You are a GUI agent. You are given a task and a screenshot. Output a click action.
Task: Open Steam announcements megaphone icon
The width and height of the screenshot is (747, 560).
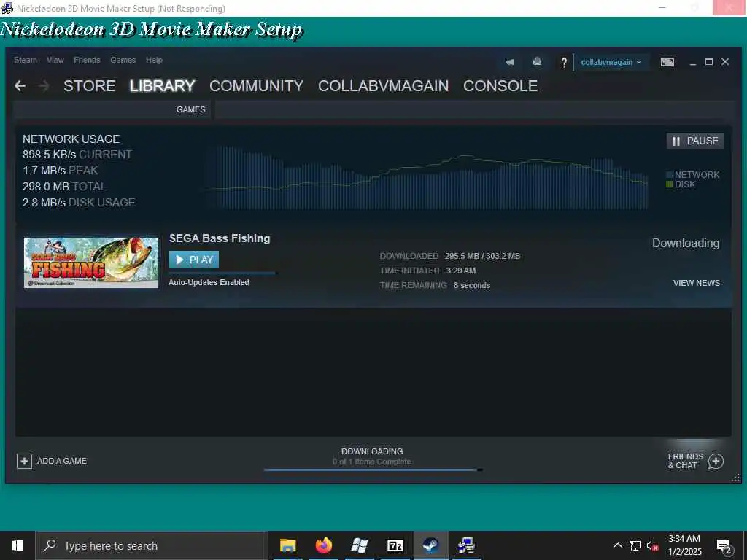point(510,62)
